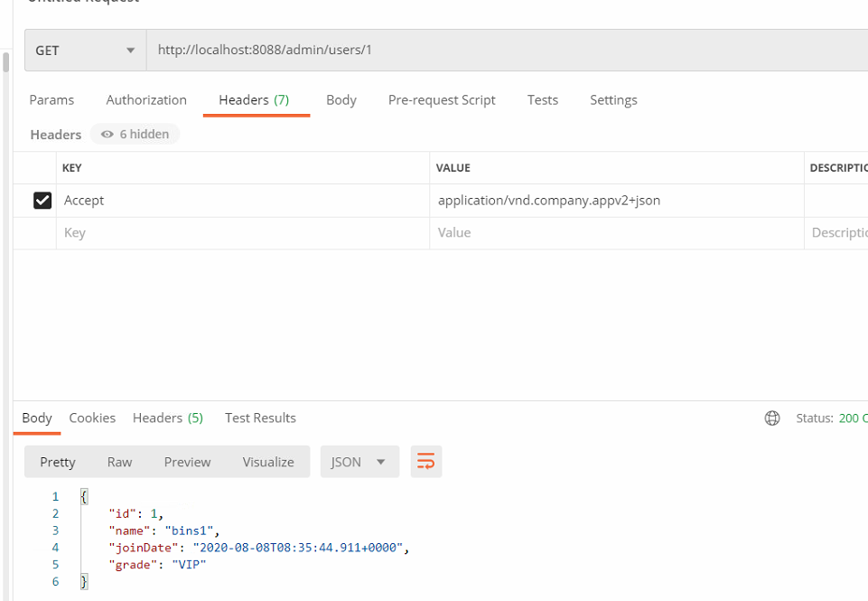Click the left sidebar scrollbar thumb
Viewport: 868px width, 601px height.
[x=6, y=62]
